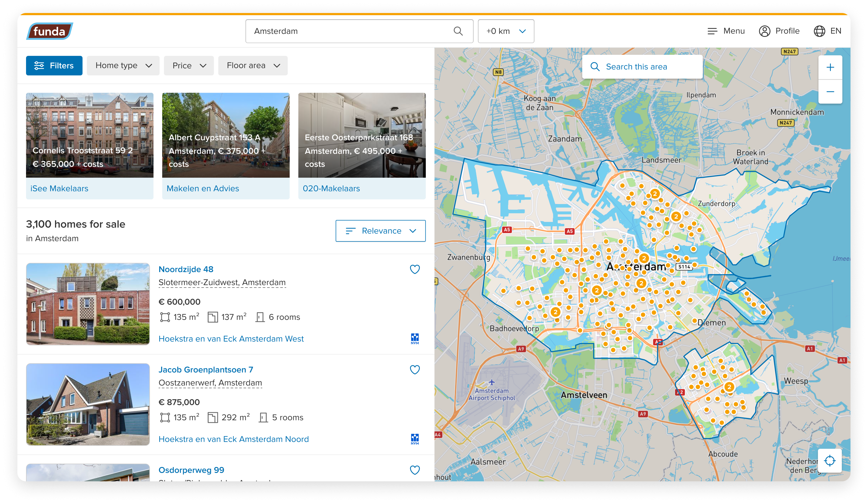This screenshot has height=503, width=868.
Task: Click cluster marker 2 near Weesp
Action: point(729,387)
